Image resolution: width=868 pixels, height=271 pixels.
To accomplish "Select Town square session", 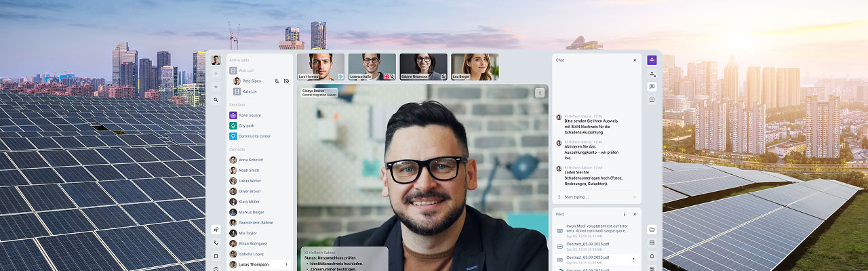I will tap(250, 115).
